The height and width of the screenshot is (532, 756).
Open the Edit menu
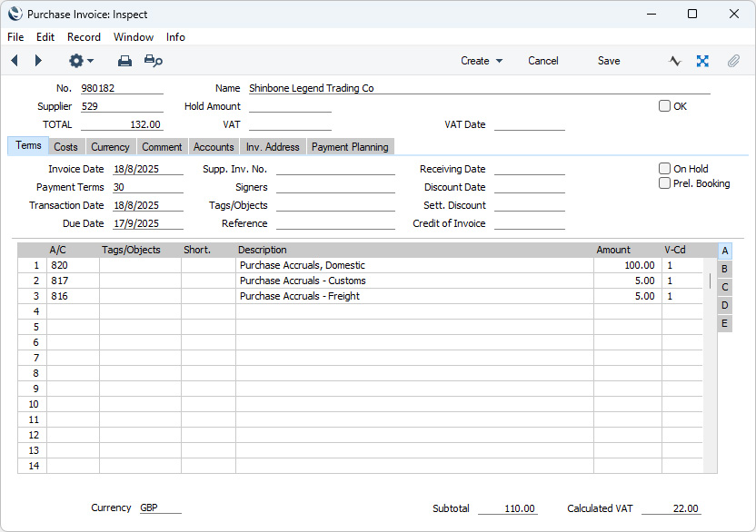pos(45,37)
